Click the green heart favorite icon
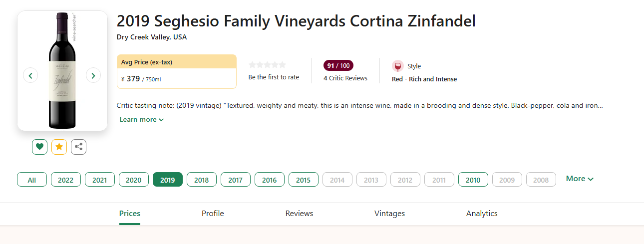The height and width of the screenshot is (244, 644). [x=39, y=147]
